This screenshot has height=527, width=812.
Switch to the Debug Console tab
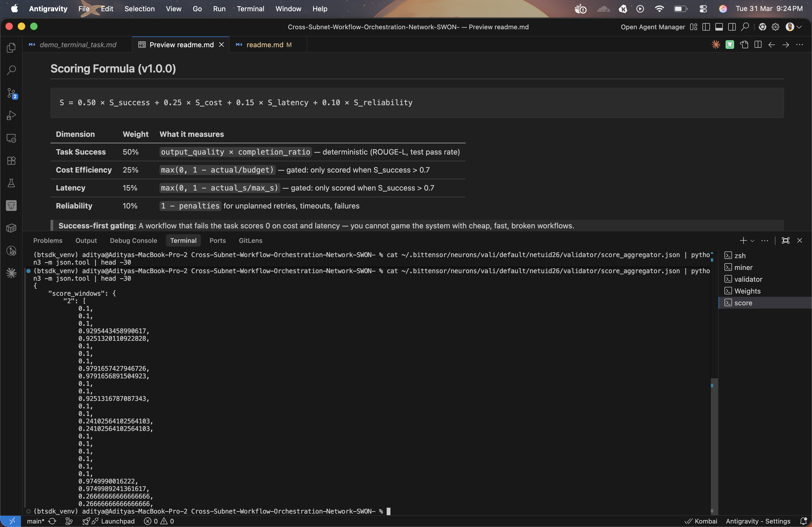(133, 241)
